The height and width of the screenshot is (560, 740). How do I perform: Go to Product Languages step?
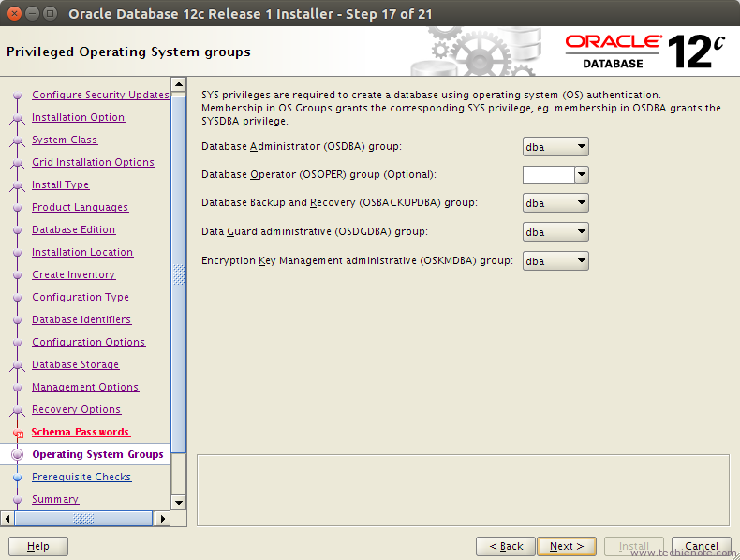tap(81, 207)
